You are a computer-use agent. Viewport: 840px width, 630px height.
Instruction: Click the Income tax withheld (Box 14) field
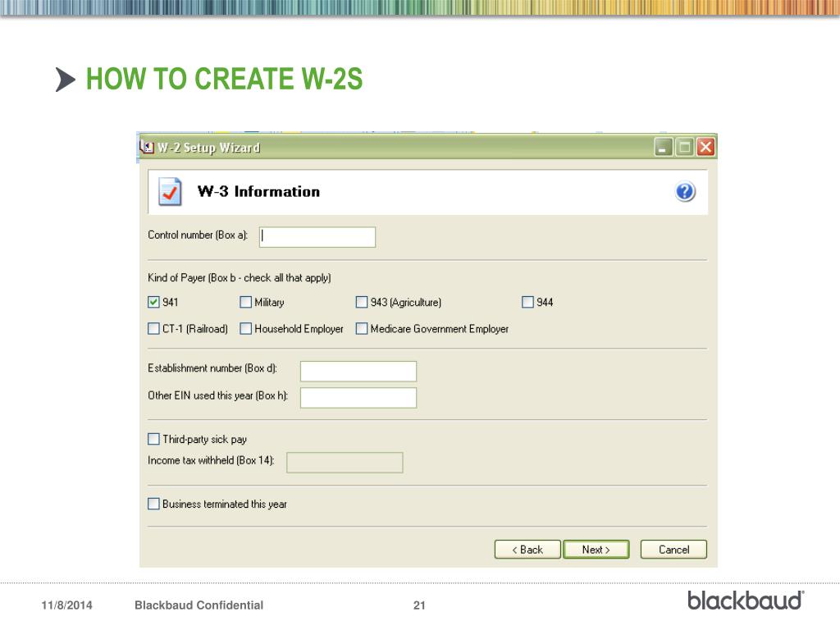coord(345,463)
